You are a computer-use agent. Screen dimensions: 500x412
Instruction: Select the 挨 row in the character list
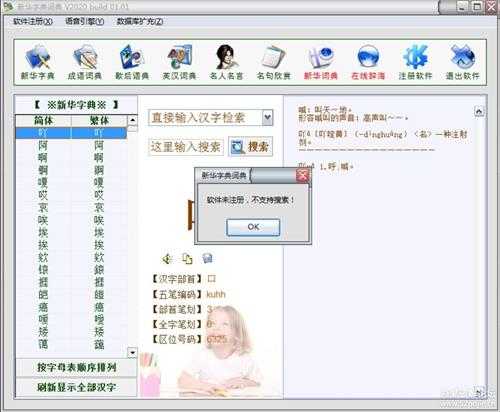[71, 245]
